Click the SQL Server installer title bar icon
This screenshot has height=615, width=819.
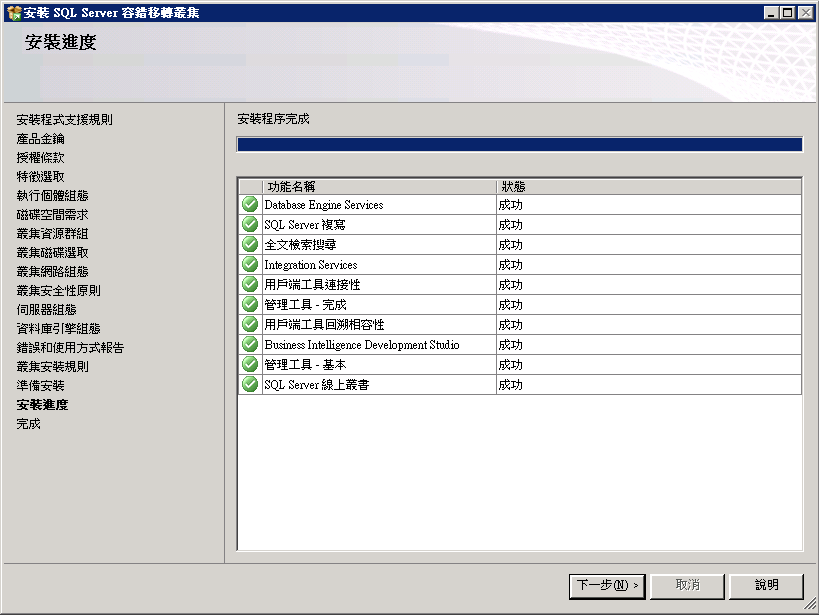click(14, 13)
